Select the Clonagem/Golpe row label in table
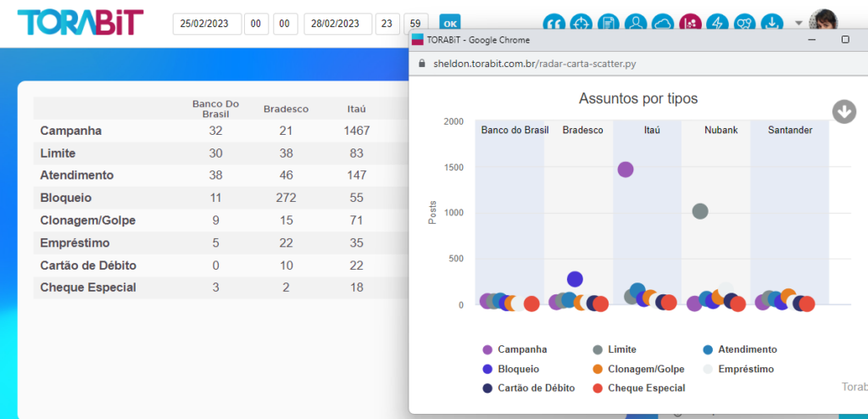Viewport: 868px width, 419px height. point(88,221)
